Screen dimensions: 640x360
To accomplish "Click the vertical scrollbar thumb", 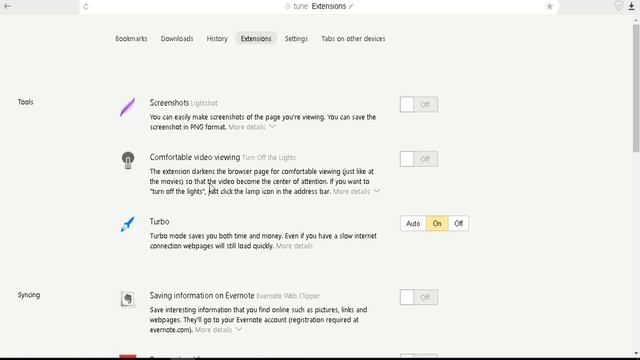I will click(x=636, y=88).
